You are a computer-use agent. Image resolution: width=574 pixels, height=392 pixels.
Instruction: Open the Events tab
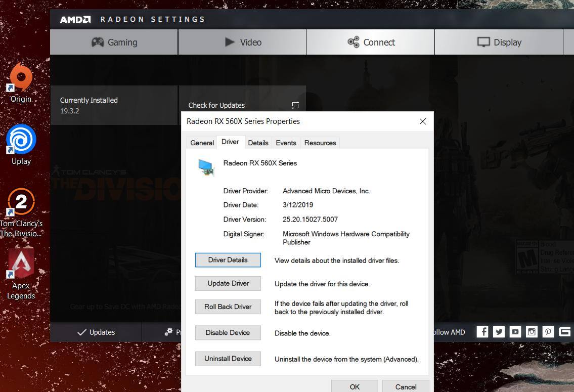tap(286, 143)
